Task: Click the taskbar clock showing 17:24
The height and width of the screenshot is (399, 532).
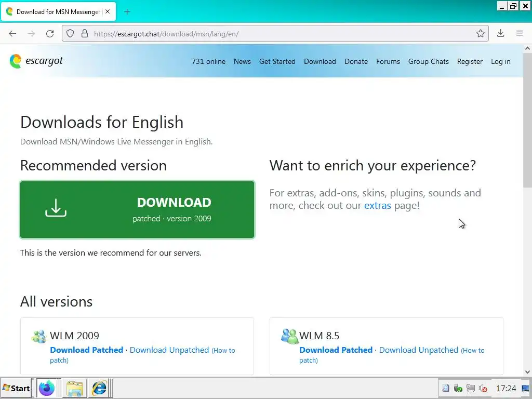Action: point(506,388)
